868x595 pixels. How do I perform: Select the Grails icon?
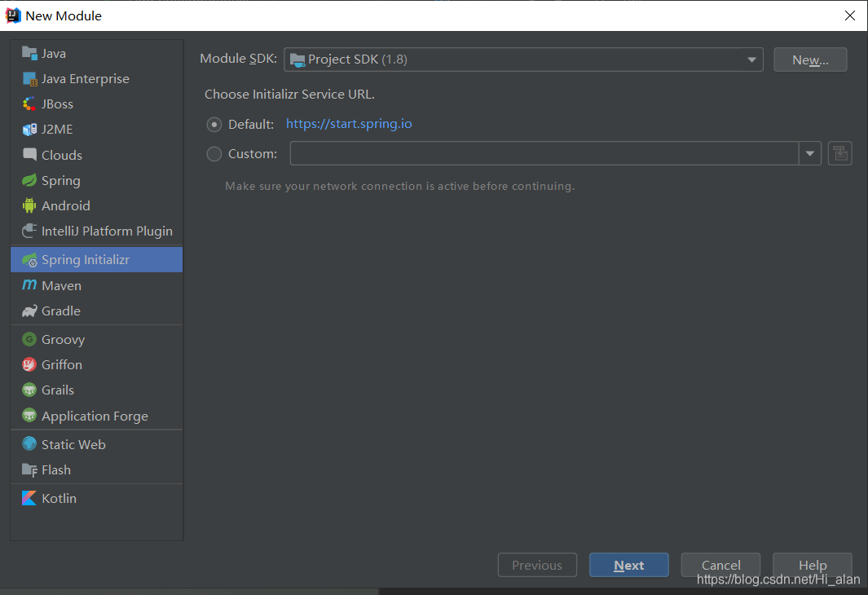[x=29, y=390]
